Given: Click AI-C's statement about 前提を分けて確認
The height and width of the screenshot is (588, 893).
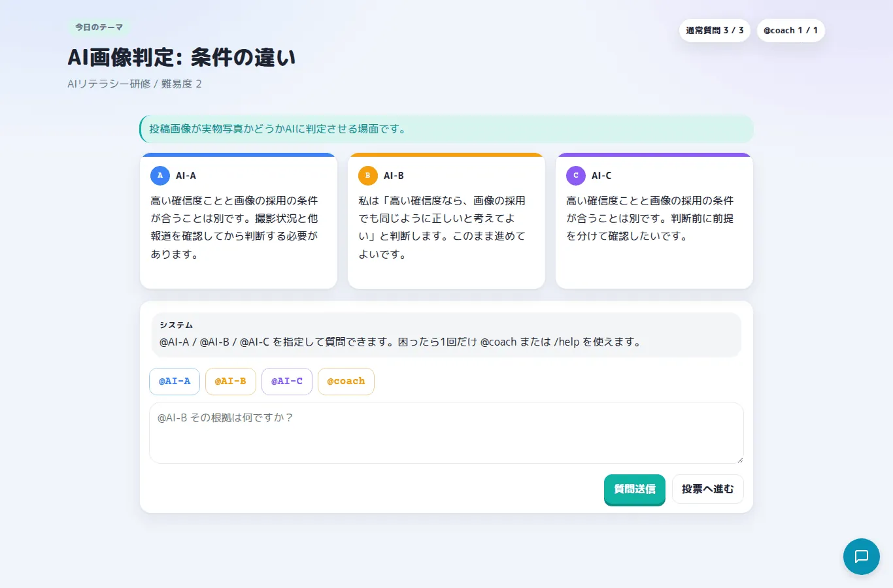Looking at the screenshot, I should click(650, 218).
